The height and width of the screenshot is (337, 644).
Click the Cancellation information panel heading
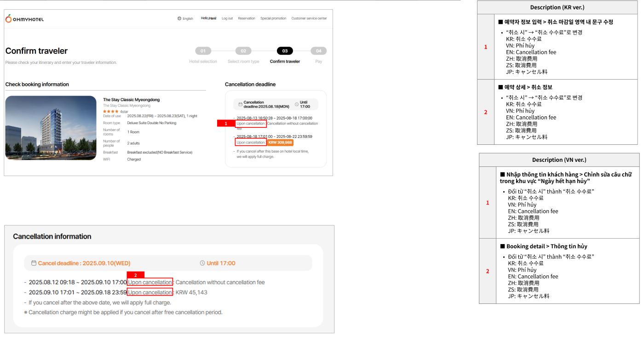52,236
